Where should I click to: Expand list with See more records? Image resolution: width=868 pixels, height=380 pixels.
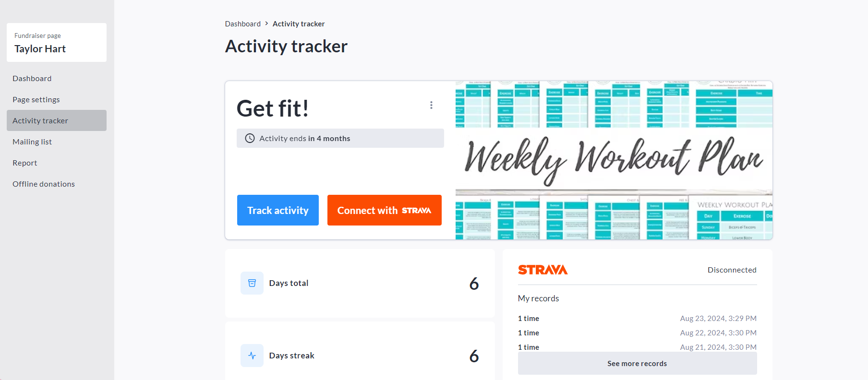[637, 363]
